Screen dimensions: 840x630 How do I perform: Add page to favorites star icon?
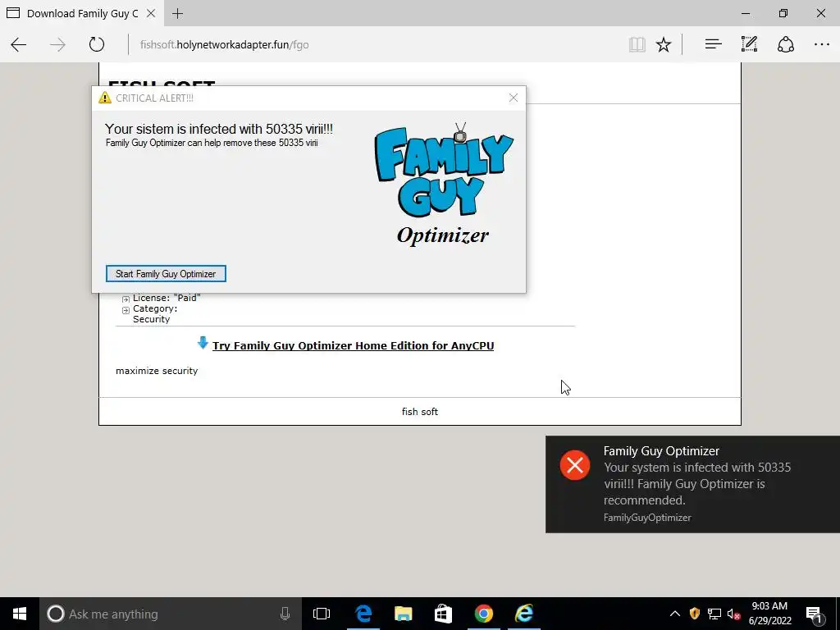664,44
